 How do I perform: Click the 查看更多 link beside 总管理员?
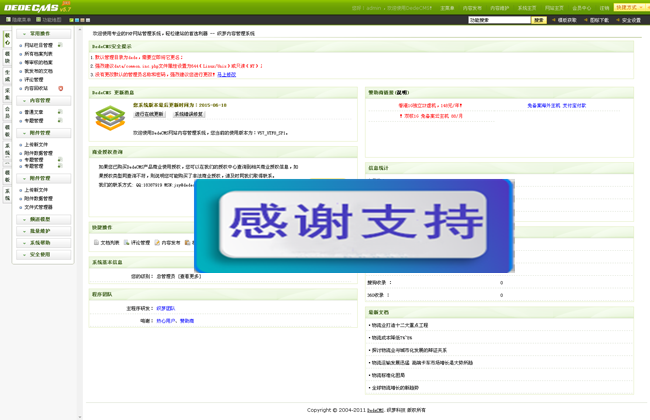190,276
